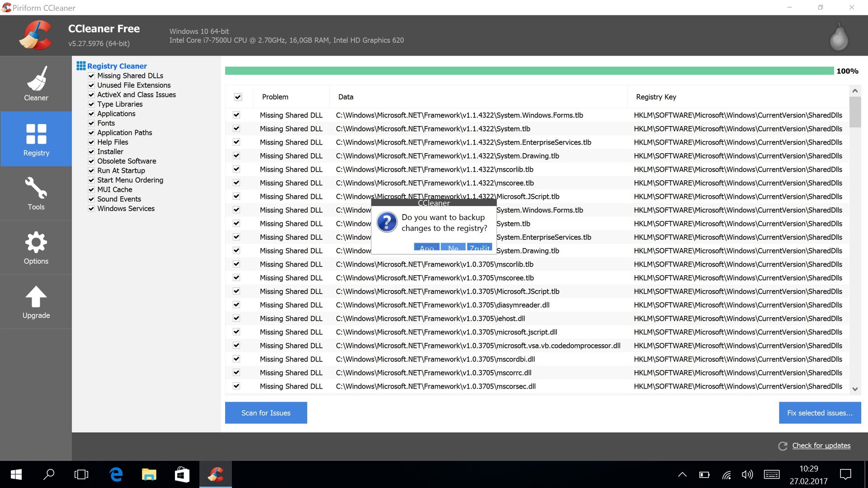This screenshot has height=488, width=868.
Task: Sort by the Problem column header
Action: point(275,97)
